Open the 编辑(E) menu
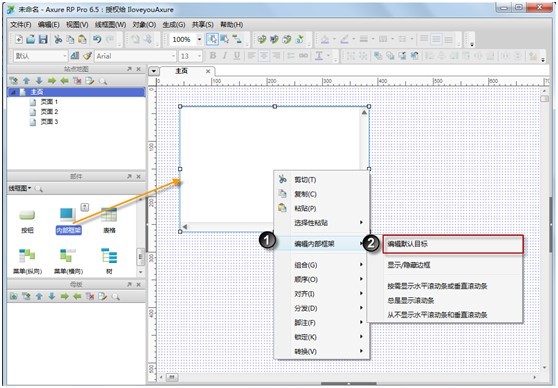Image resolution: width=558 pixels, height=388 pixels. (x=49, y=25)
